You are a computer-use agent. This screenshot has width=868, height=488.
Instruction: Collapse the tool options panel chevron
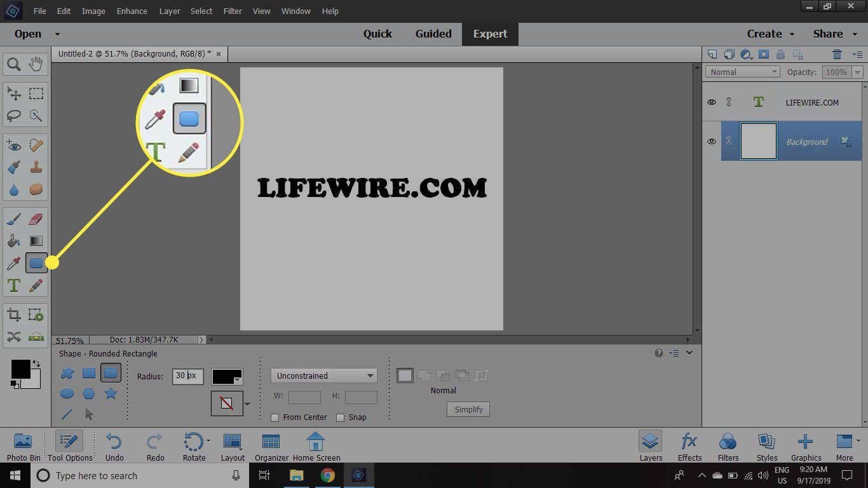(x=689, y=353)
